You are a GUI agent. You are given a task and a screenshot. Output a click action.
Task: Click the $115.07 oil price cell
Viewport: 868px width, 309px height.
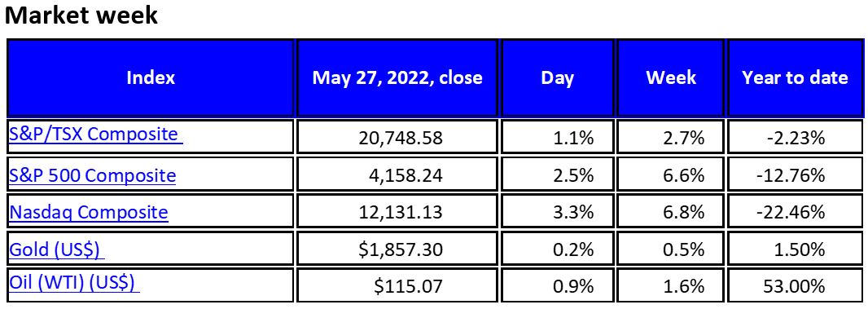tap(397, 286)
